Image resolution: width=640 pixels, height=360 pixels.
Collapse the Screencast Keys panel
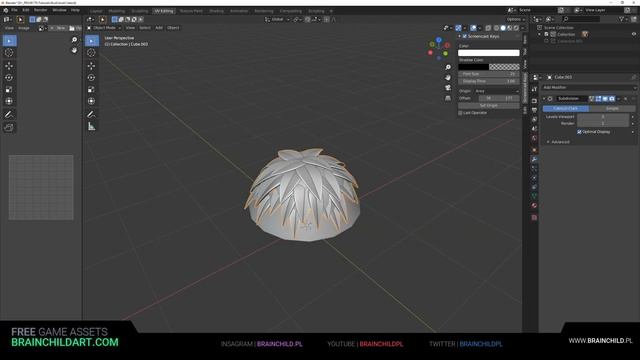point(460,36)
